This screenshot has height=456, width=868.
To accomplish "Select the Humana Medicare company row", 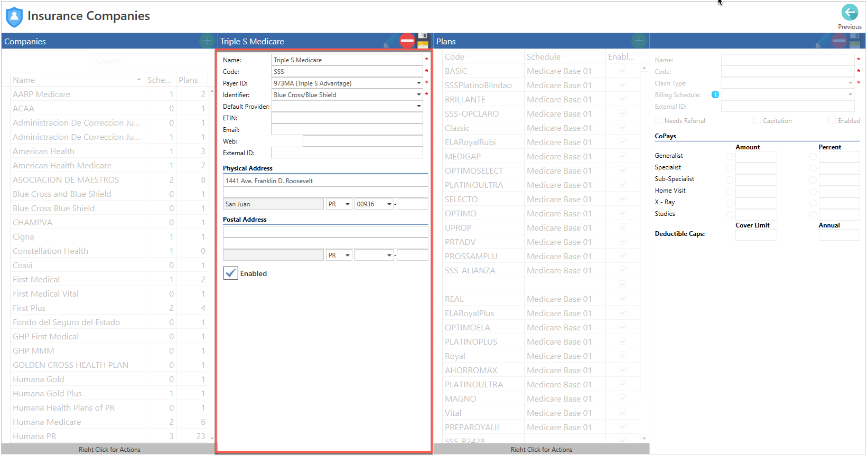I will [x=109, y=422].
